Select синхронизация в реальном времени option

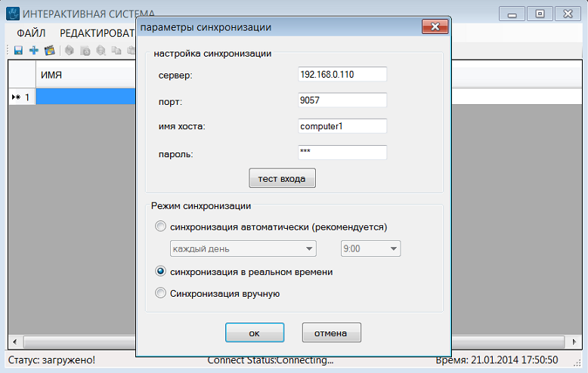point(159,272)
